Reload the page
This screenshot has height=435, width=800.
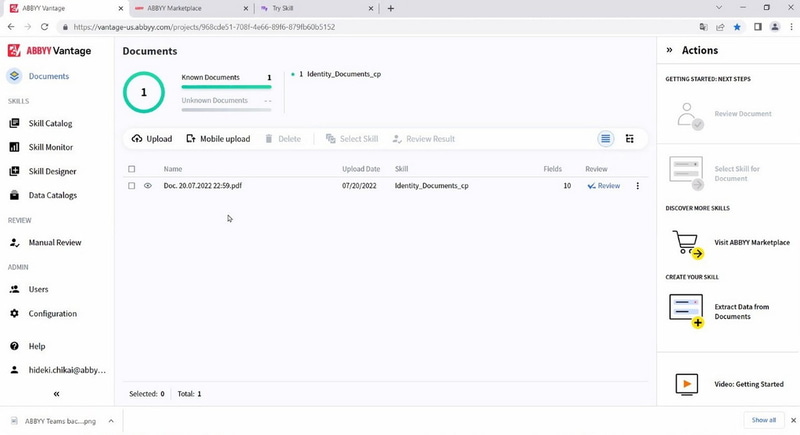coord(44,27)
